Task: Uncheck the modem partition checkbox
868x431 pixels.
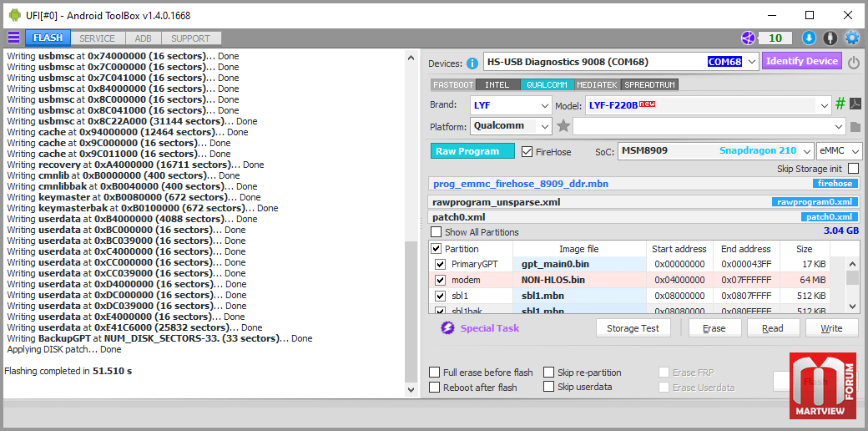Action: coord(440,280)
